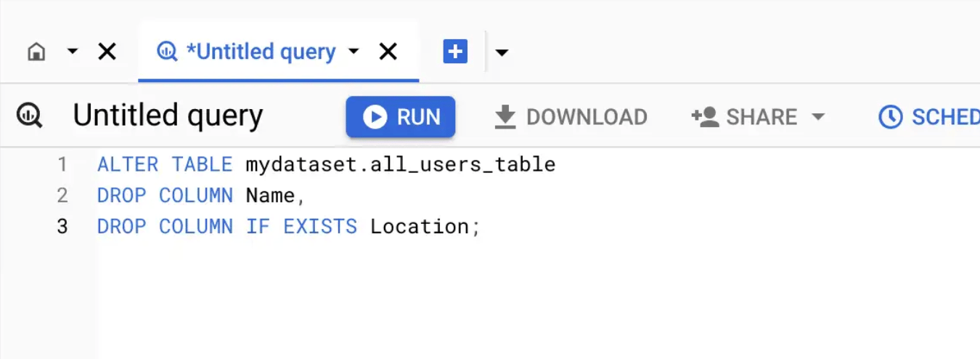The width and height of the screenshot is (980, 359).
Task: Click the query icon in Untitled query tab
Action: (x=168, y=52)
